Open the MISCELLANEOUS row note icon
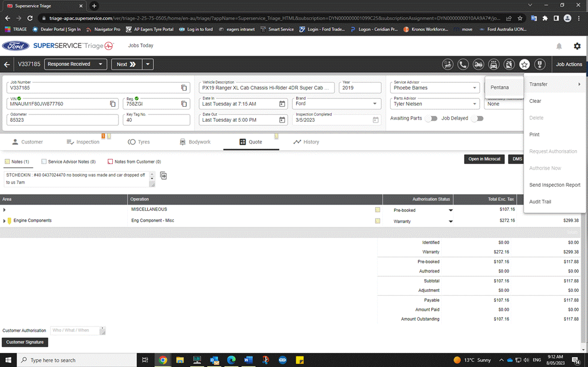588x367 pixels. coord(377,210)
